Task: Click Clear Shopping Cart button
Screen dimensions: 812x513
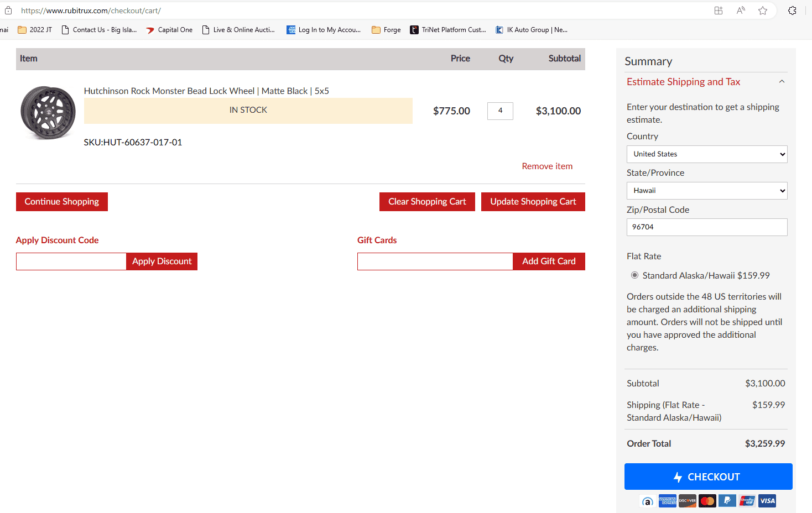Action: coord(427,202)
